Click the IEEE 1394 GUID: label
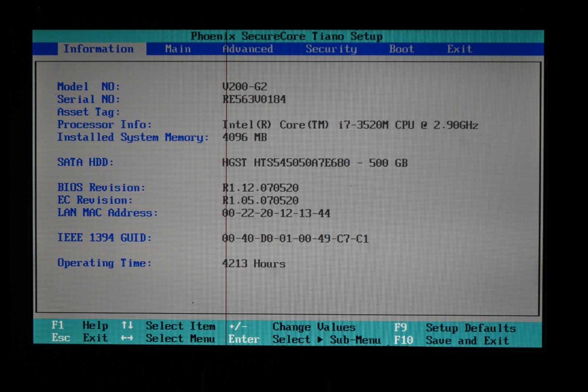The width and height of the screenshot is (588, 392). tap(104, 238)
